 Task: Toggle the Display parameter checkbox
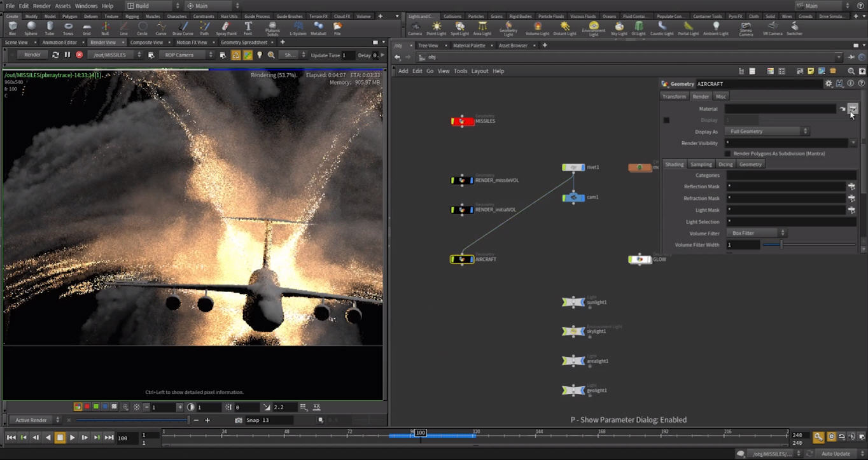[x=666, y=120]
